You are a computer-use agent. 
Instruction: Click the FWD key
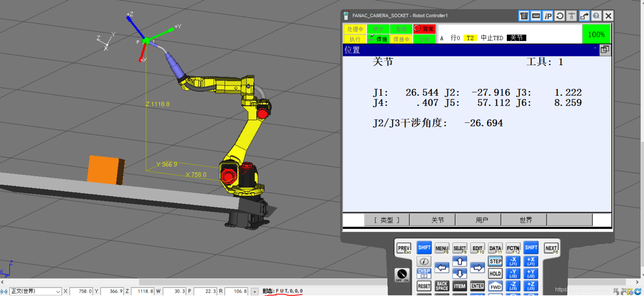coord(495,286)
